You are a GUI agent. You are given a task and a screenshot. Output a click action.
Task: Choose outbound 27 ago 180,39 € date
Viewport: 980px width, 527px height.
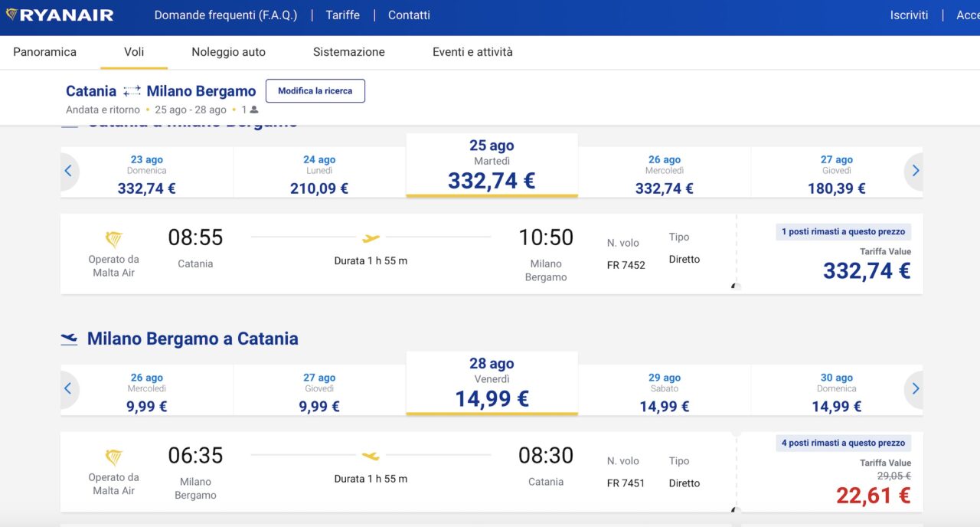(837, 174)
